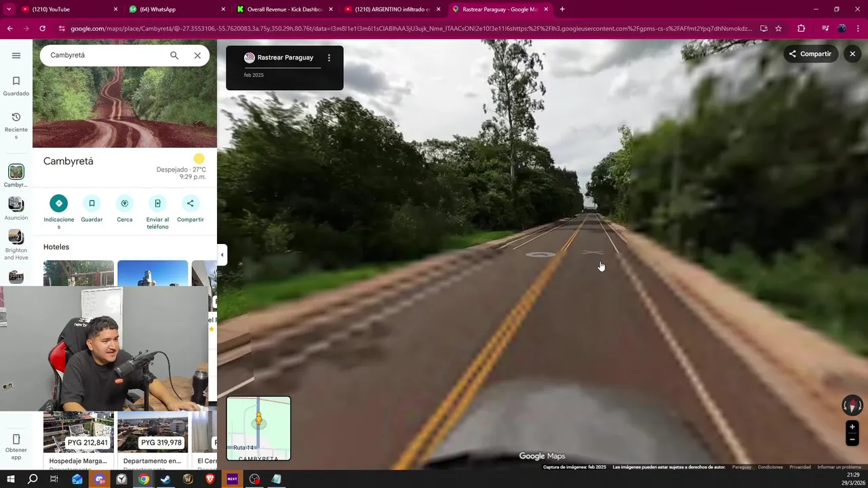This screenshot has width=868, height=488.
Task: Open a new browser tab
Action: pos(562,9)
